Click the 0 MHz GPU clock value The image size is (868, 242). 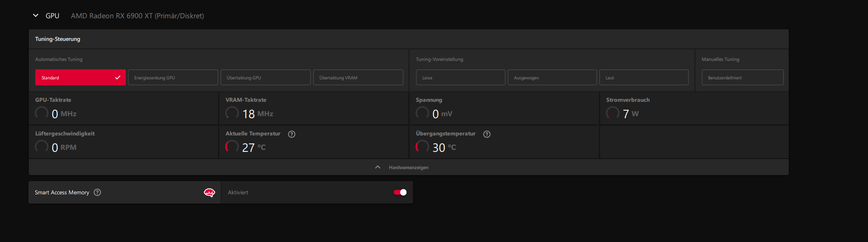pyautogui.click(x=64, y=114)
